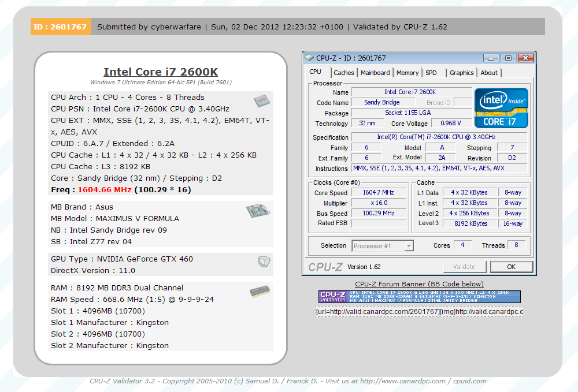Click the CPUID 6.A.7 line

click(x=113, y=144)
